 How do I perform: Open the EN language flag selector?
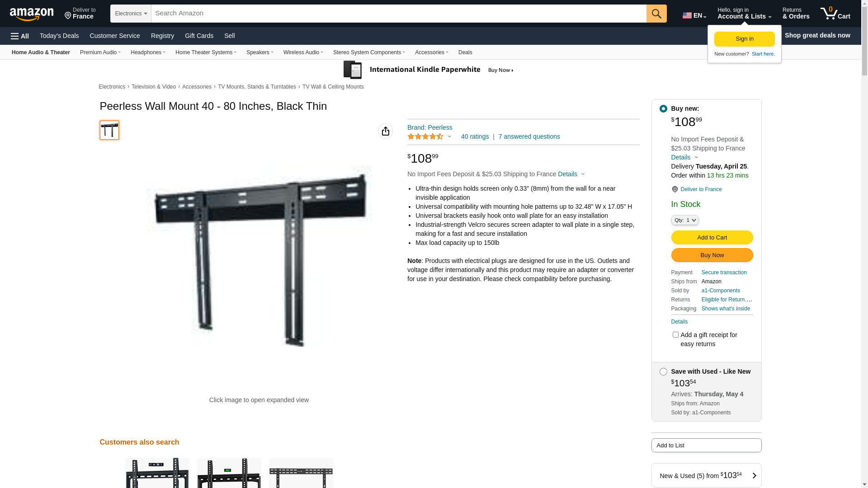tap(694, 15)
